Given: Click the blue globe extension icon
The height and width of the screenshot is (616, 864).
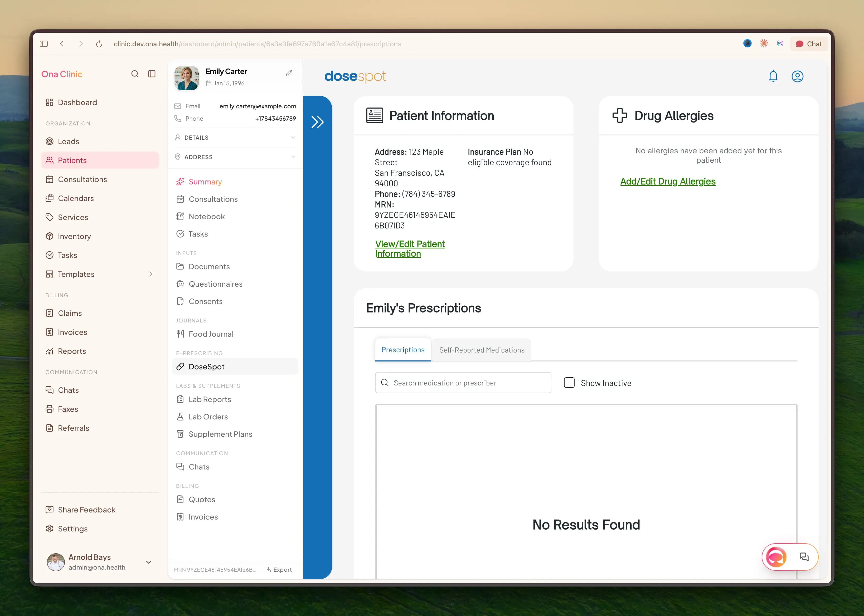Looking at the screenshot, I should [747, 44].
